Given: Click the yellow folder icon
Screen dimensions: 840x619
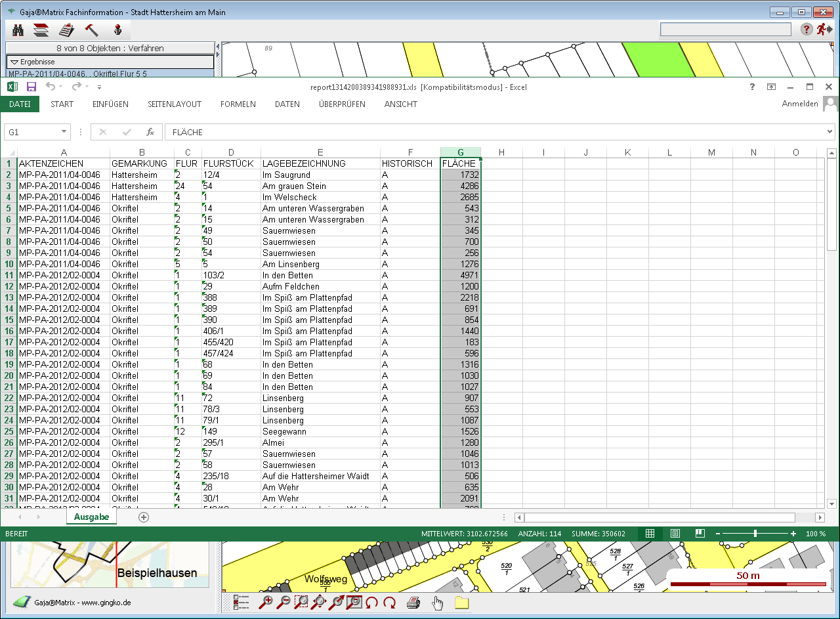Looking at the screenshot, I should (462, 603).
